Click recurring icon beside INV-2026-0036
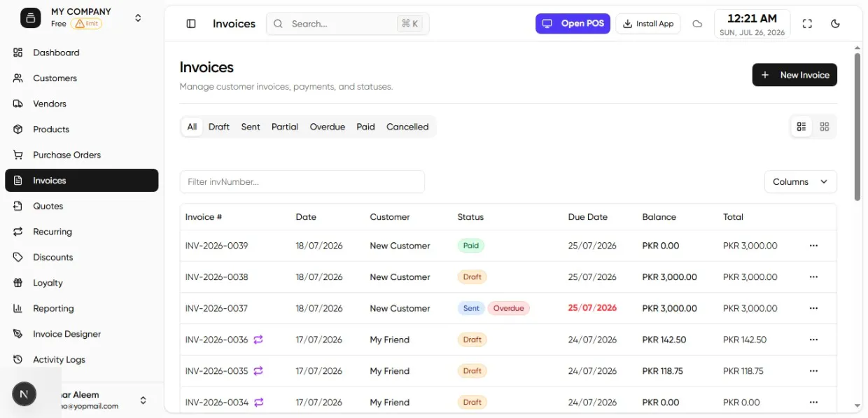The image size is (868, 418). [258, 340]
